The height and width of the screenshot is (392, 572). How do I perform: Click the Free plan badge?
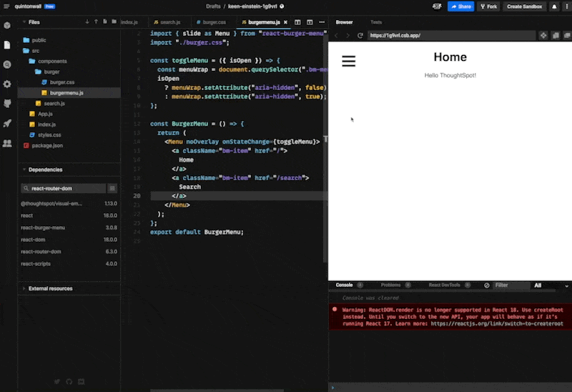click(x=49, y=6)
